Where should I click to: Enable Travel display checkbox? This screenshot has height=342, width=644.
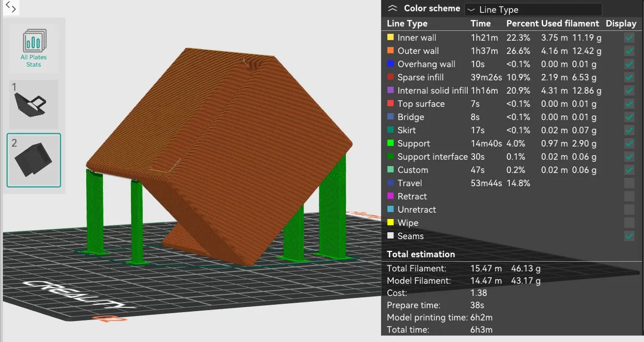coord(629,183)
